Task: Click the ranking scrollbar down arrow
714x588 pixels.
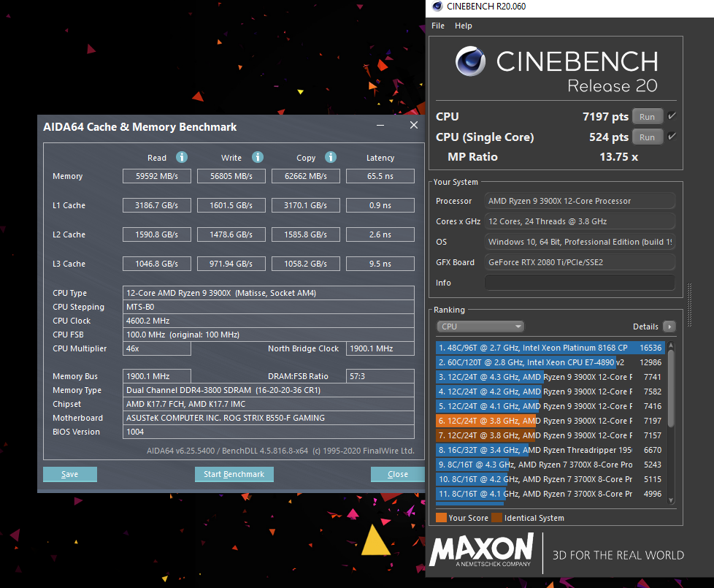Action: (x=671, y=500)
